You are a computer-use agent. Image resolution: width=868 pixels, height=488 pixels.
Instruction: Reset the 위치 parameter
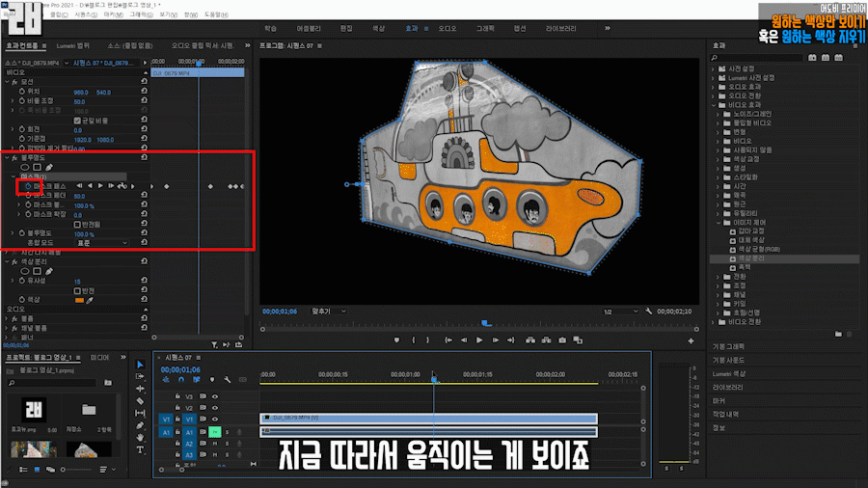point(144,91)
